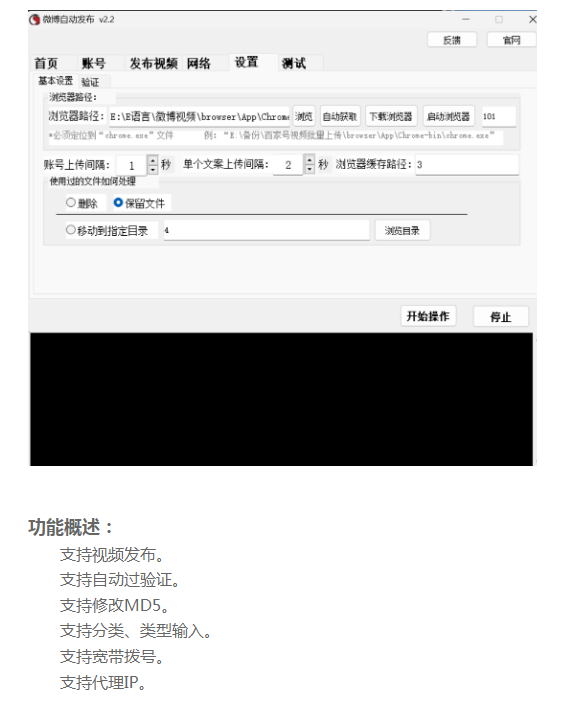
Task: Increase 单个文案上传间隔 with up arrow
Action: click(x=310, y=160)
